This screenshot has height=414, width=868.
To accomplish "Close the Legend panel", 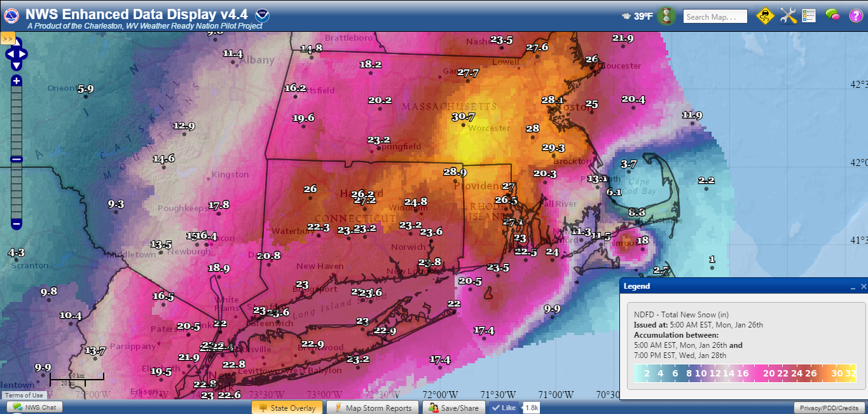I will (864, 287).
